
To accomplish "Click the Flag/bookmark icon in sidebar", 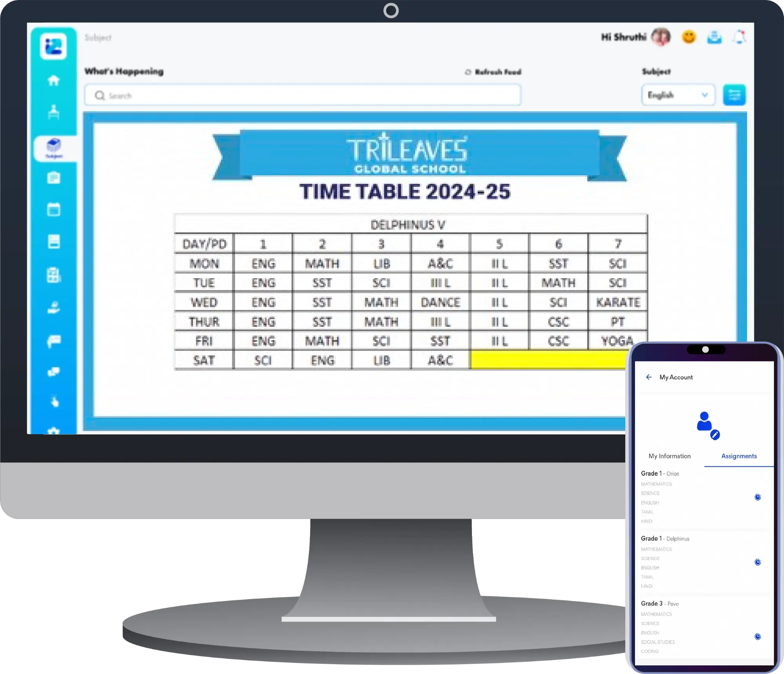I will coord(53,341).
